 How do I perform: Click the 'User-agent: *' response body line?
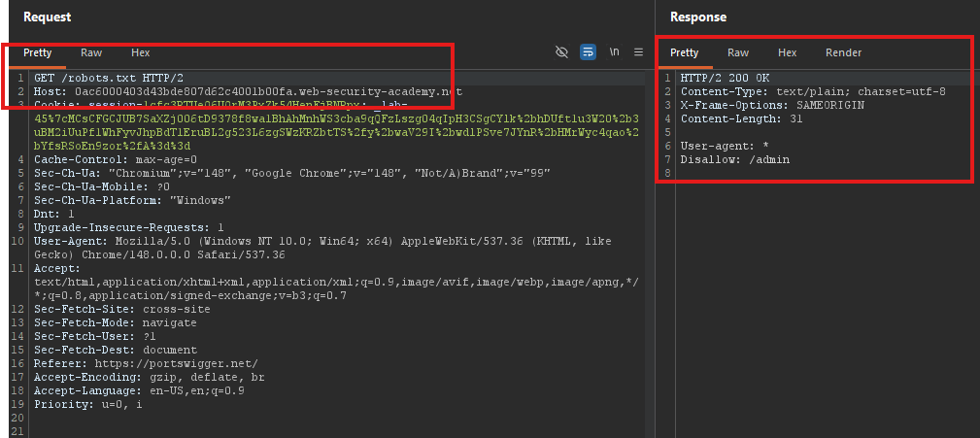coord(725,147)
